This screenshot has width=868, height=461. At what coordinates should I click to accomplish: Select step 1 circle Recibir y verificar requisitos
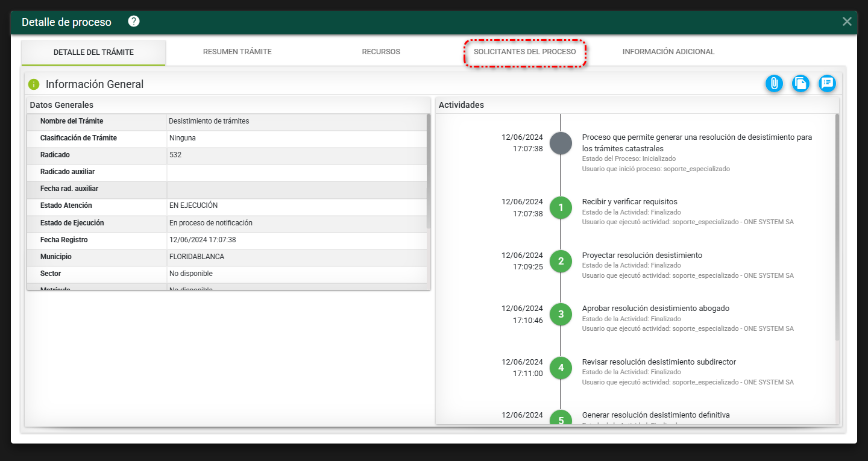point(561,208)
